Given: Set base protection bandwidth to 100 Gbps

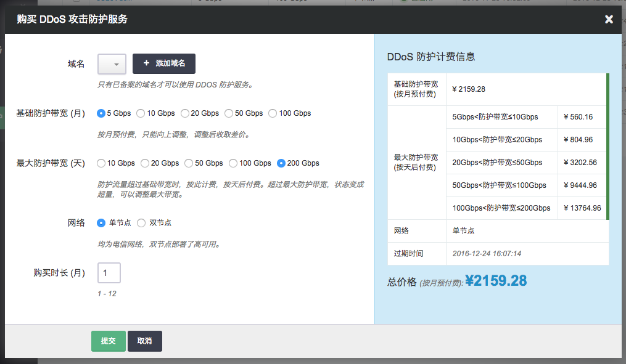Looking at the screenshot, I should [273, 113].
